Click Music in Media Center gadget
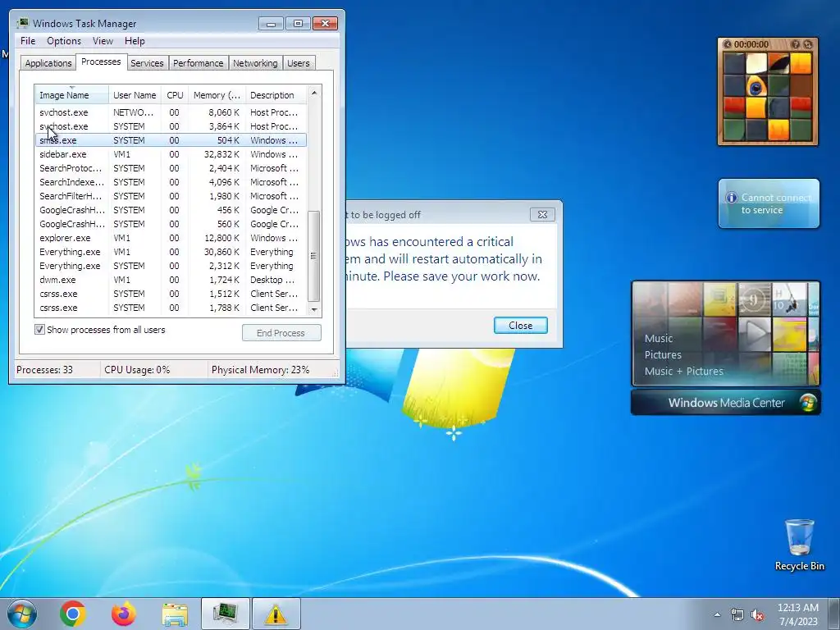 click(659, 338)
